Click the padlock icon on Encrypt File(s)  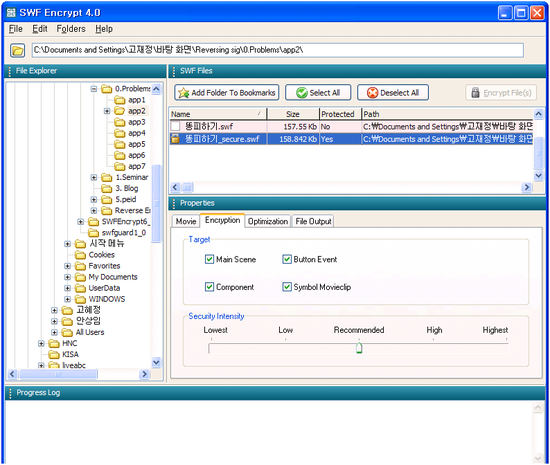click(x=475, y=93)
